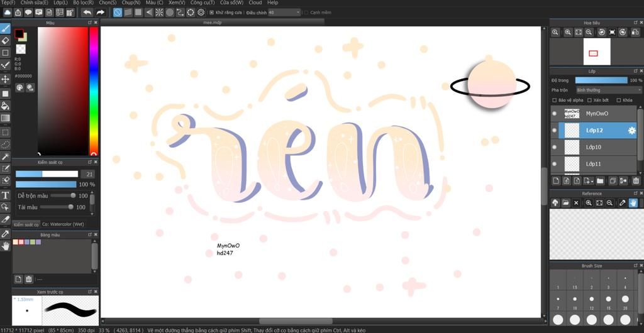Select the Select Eraser tool

click(5, 180)
